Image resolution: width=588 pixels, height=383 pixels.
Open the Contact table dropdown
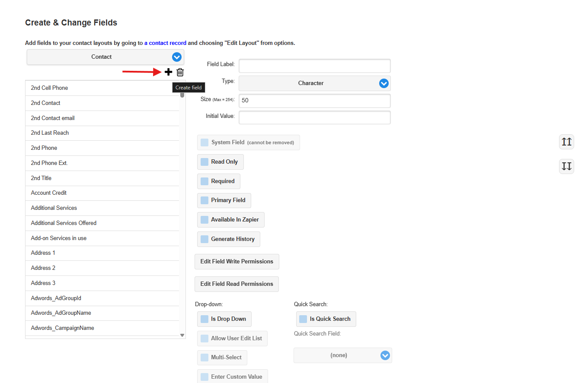click(x=105, y=57)
